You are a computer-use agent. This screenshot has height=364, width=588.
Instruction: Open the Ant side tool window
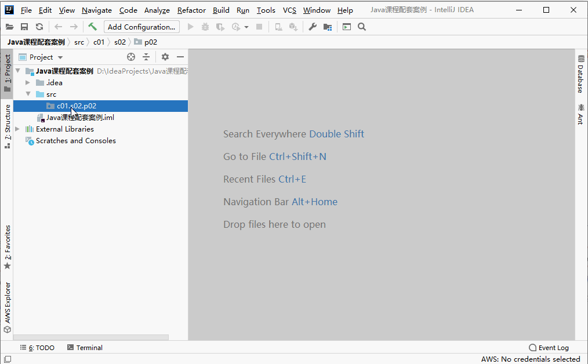581,114
